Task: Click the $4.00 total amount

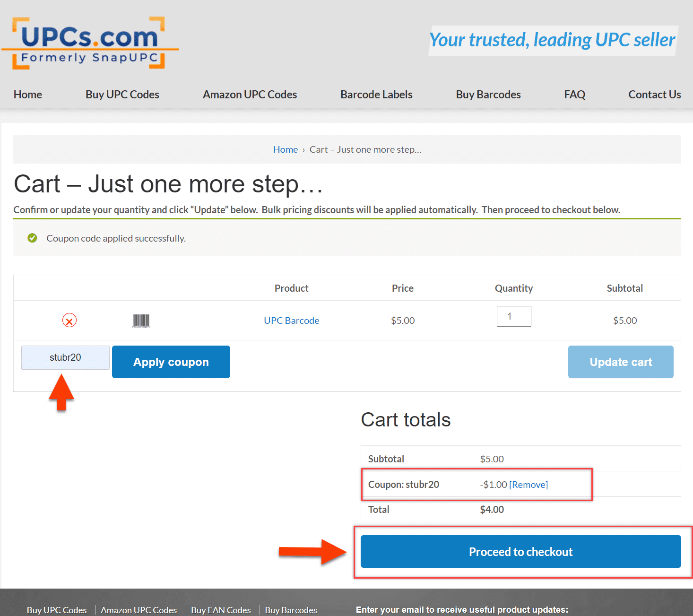Action: [492, 510]
